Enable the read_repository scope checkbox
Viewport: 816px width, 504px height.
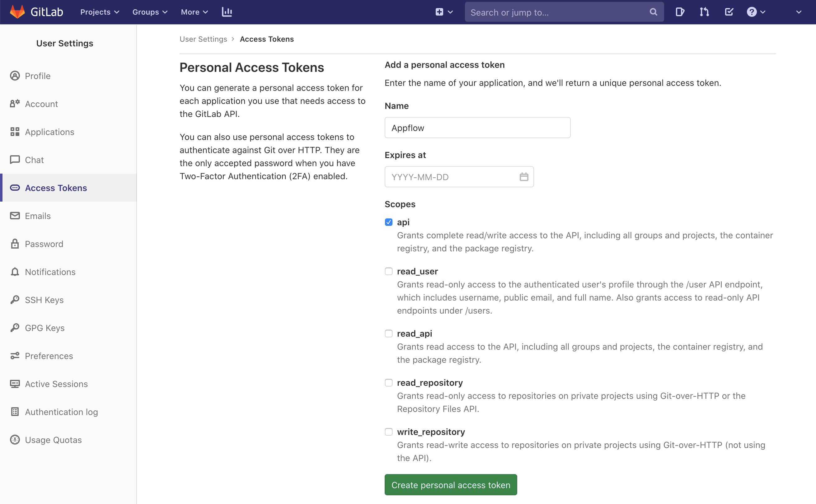388,382
